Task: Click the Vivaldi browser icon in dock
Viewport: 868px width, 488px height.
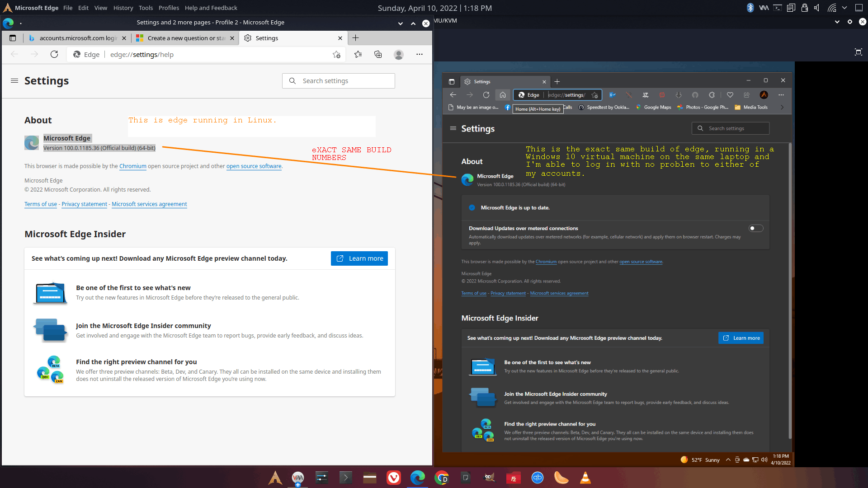Action: [394, 478]
